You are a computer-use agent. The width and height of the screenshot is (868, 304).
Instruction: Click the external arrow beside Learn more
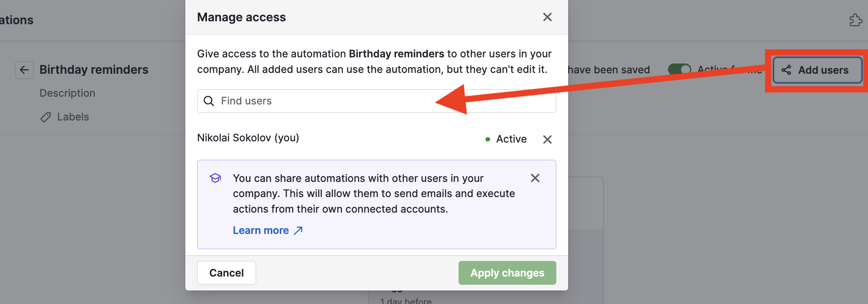tap(298, 230)
